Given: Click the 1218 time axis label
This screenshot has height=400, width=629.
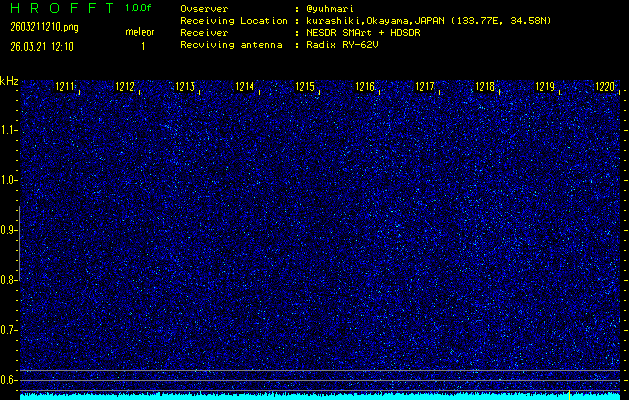Looking at the screenshot, I should [x=485, y=86].
